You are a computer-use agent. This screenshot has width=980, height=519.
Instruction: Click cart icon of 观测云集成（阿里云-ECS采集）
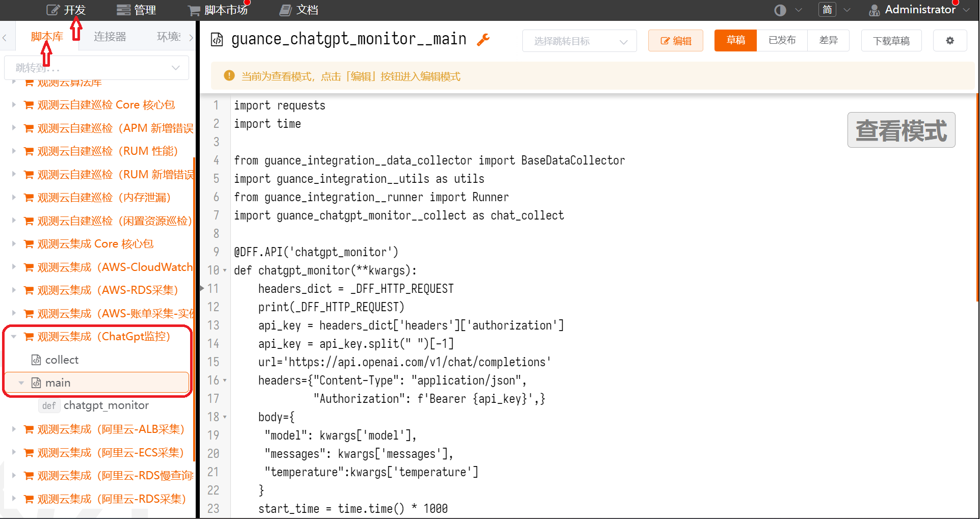(29, 453)
